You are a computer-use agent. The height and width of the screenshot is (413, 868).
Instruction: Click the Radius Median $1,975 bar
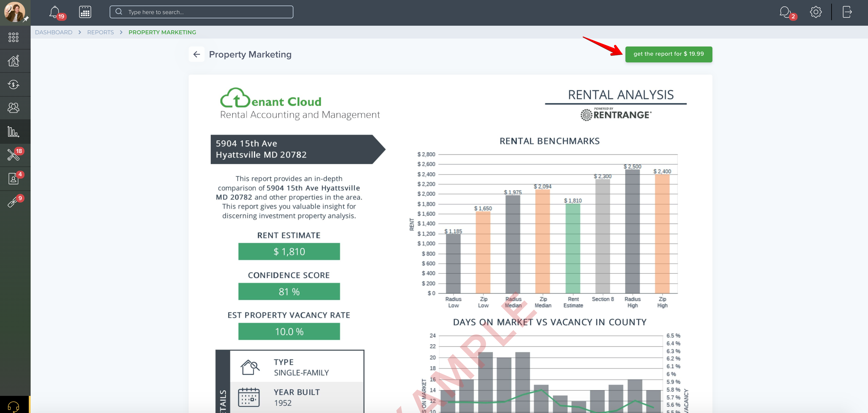point(513,244)
